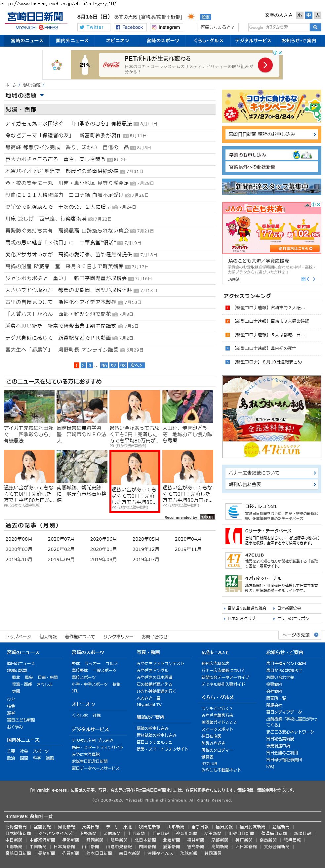
Task: Expand the 学割のお申し込み link
Action: 271,155
